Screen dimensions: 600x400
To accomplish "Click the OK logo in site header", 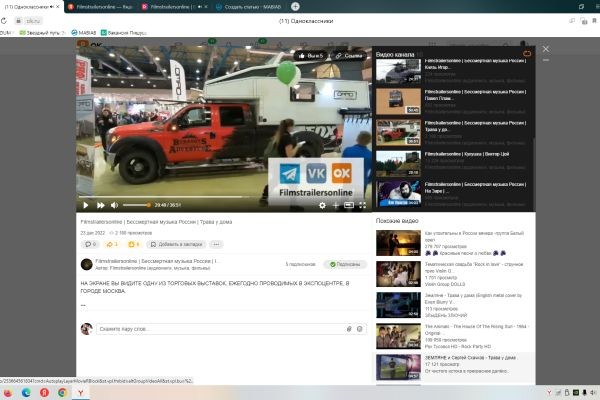I will (x=90, y=44).
